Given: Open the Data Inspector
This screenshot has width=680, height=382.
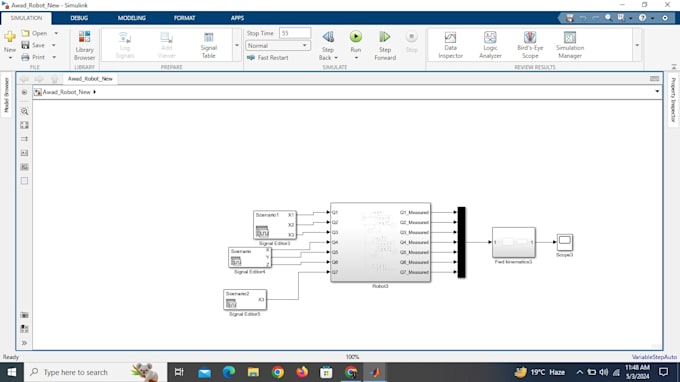Looking at the screenshot, I should (451, 45).
